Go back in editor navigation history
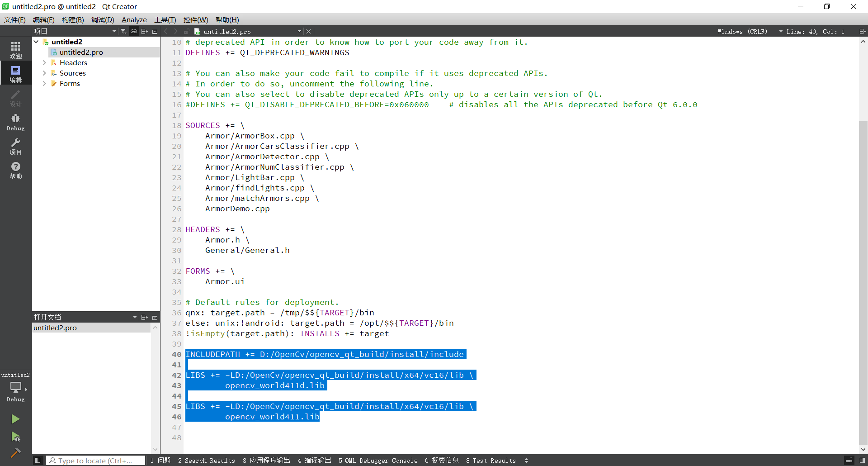868x466 pixels. click(165, 31)
